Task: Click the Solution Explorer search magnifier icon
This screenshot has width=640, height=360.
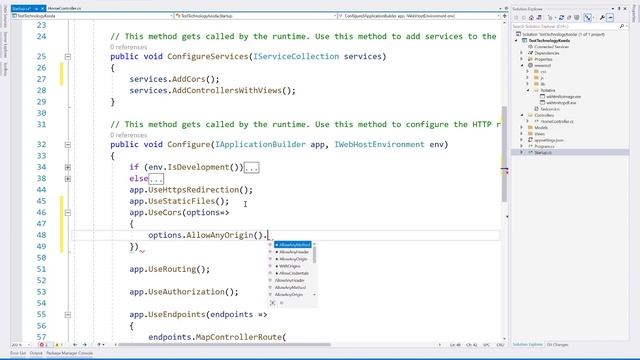Action: (622, 26)
